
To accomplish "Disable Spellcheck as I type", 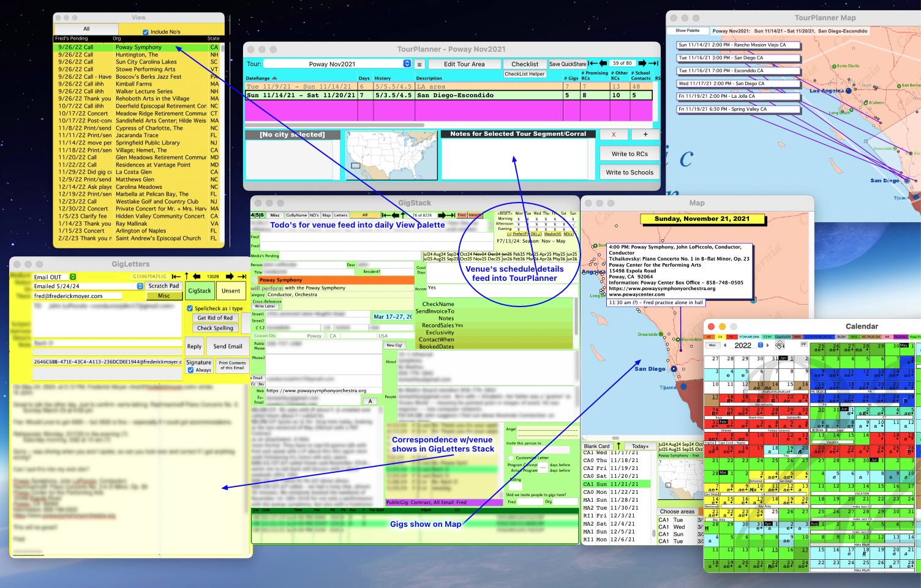I will pyautogui.click(x=190, y=308).
